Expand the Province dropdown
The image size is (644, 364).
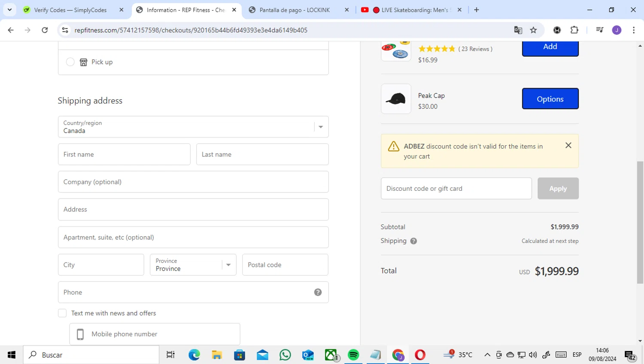193,265
